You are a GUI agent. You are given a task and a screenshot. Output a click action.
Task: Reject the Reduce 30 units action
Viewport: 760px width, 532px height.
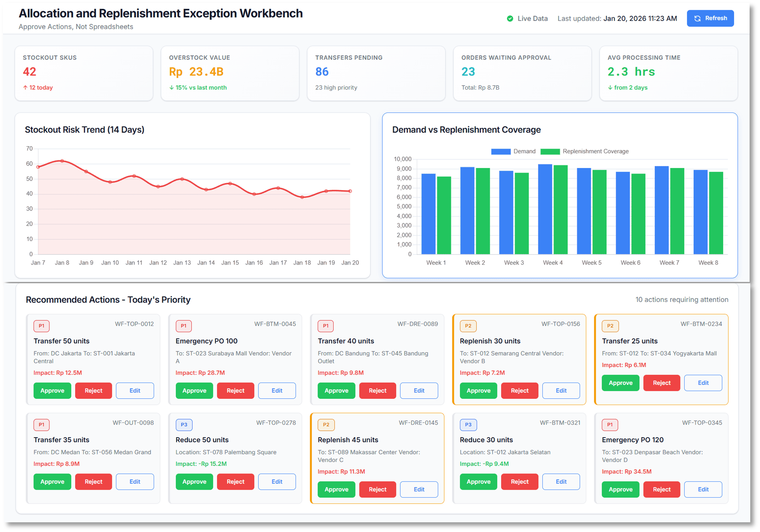520,482
